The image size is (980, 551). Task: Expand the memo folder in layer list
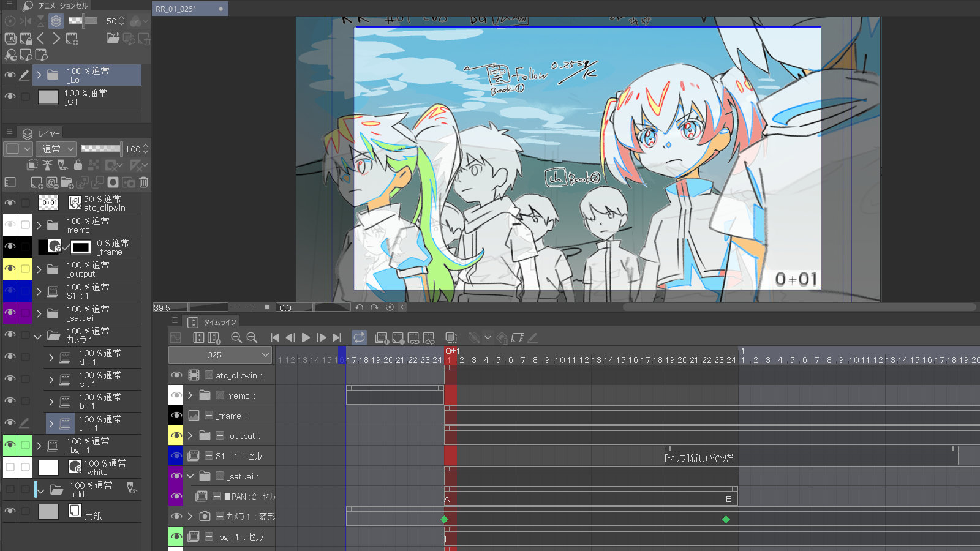point(39,225)
